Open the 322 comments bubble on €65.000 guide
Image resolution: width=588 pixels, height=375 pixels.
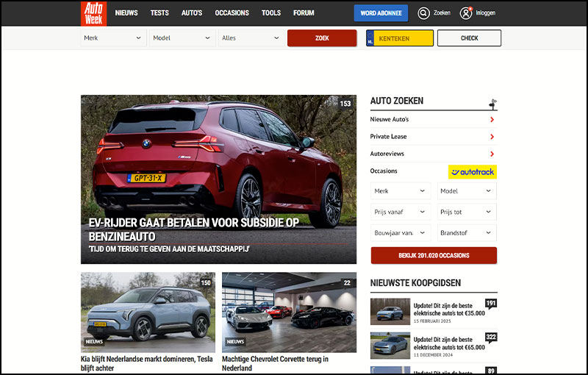coord(491,337)
